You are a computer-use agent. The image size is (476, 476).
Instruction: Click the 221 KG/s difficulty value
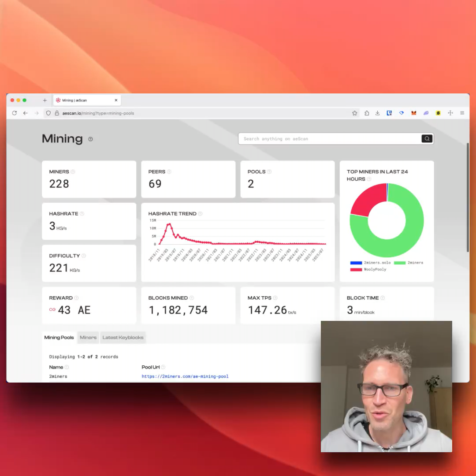(64, 268)
